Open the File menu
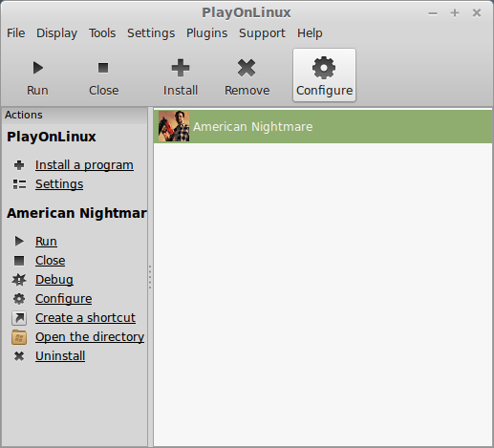Viewport: 494px width, 448px height. pyautogui.click(x=16, y=33)
